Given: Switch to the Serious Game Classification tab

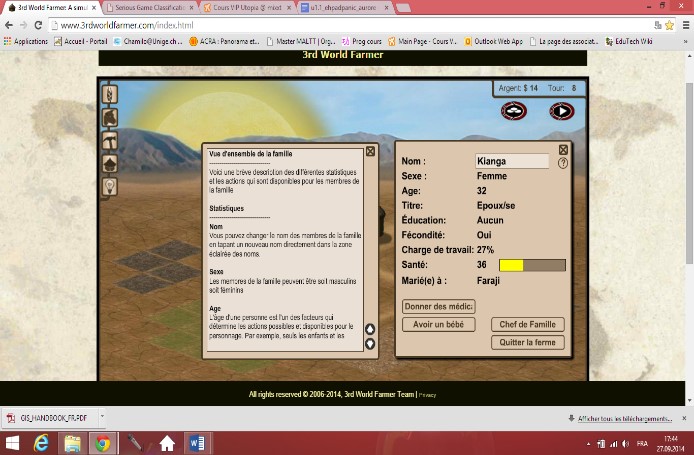Looking at the screenshot, I should click(150, 8).
